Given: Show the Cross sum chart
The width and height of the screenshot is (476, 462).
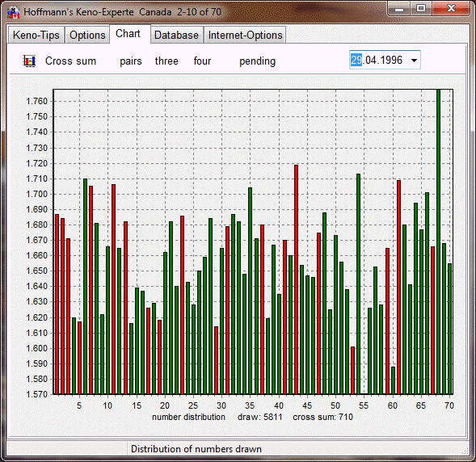Looking at the screenshot, I should click(x=70, y=61).
